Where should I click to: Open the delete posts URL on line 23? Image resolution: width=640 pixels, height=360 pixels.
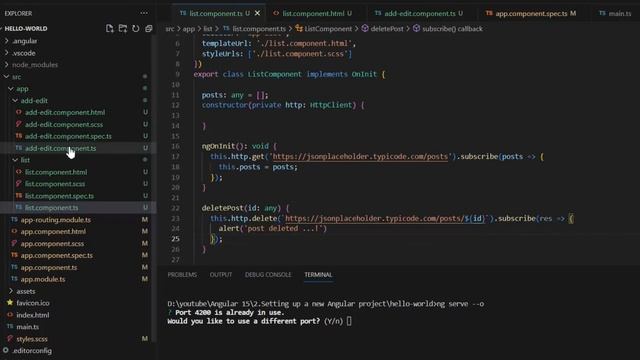tap(384, 218)
